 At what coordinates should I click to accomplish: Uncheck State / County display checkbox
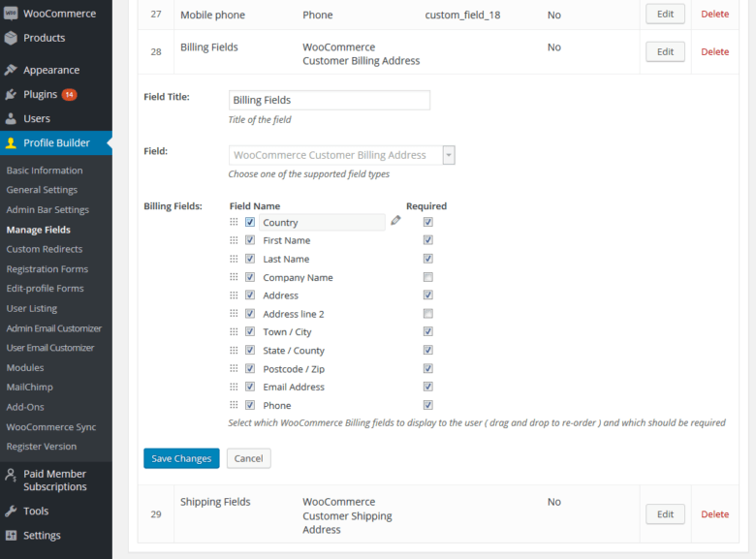click(x=250, y=350)
